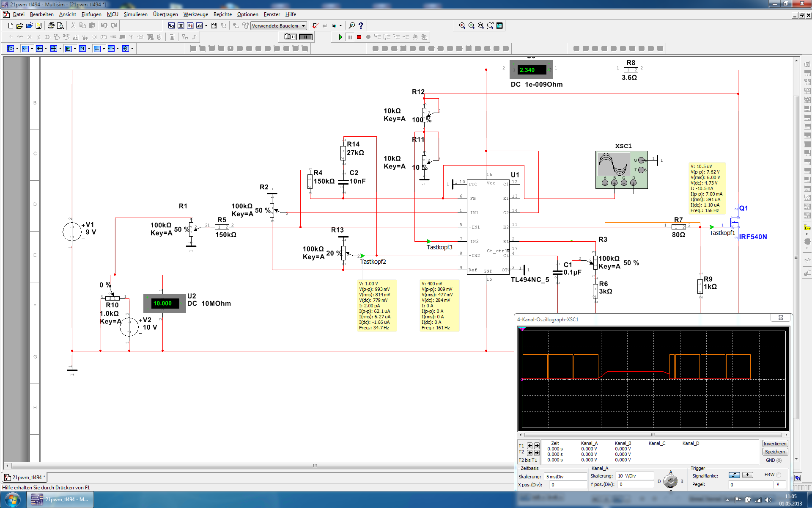812x508 pixels.
Task: Zoom out of the schematic
Action: 472,26
